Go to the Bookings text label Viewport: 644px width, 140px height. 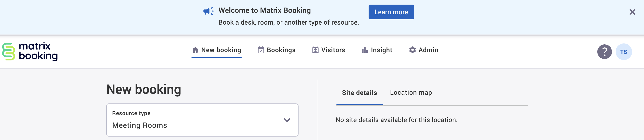point(281,50)
